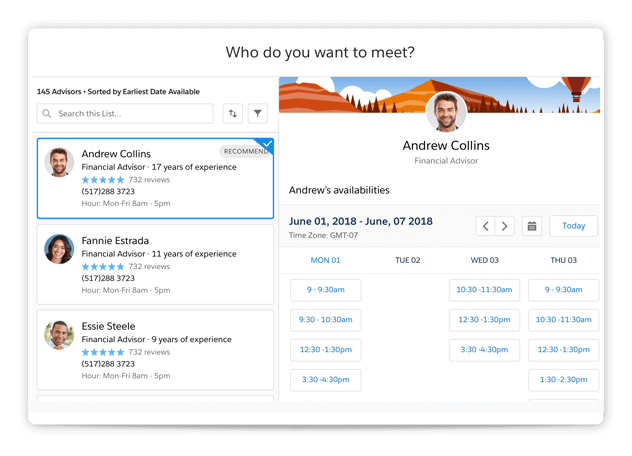Select the Essie Steele advisor card

click(x=155, y=349)
